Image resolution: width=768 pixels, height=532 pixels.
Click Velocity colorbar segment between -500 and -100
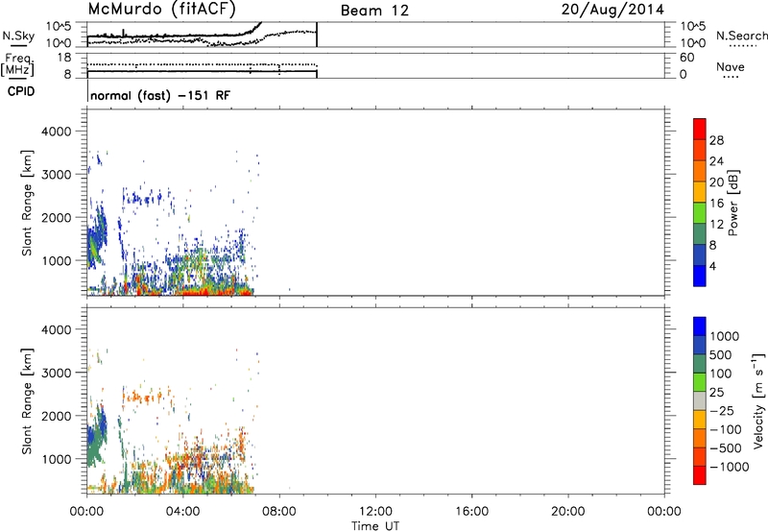click(700, 438)
